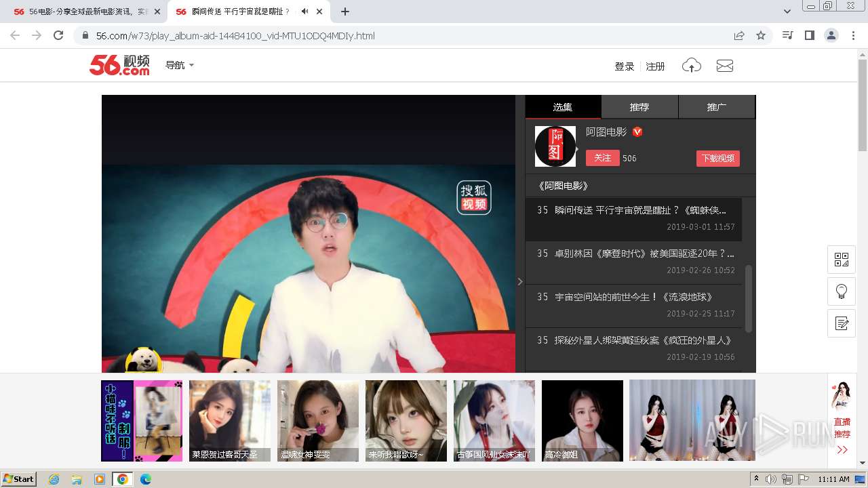868x488 pixels.
Task: Switch to the 推广 tab
Action: coord(717,107)
